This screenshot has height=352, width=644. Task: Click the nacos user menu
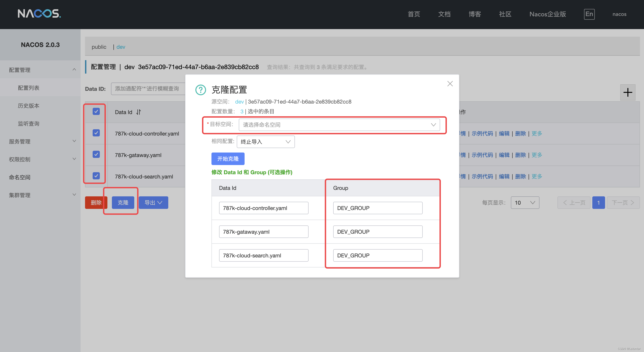tap(619, 14)
